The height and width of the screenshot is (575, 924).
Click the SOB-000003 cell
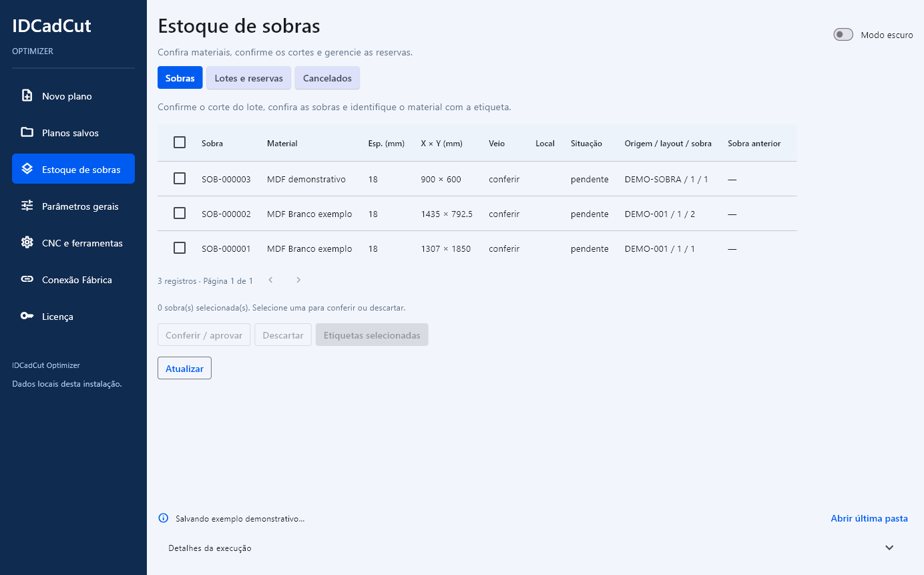[226, 179]
